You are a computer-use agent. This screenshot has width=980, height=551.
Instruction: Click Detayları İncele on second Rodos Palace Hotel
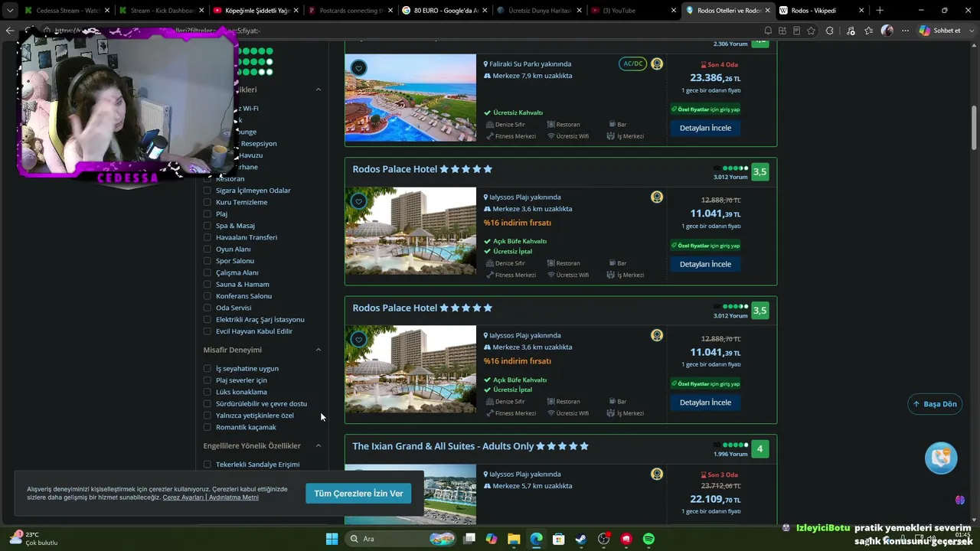pos(705,403)
